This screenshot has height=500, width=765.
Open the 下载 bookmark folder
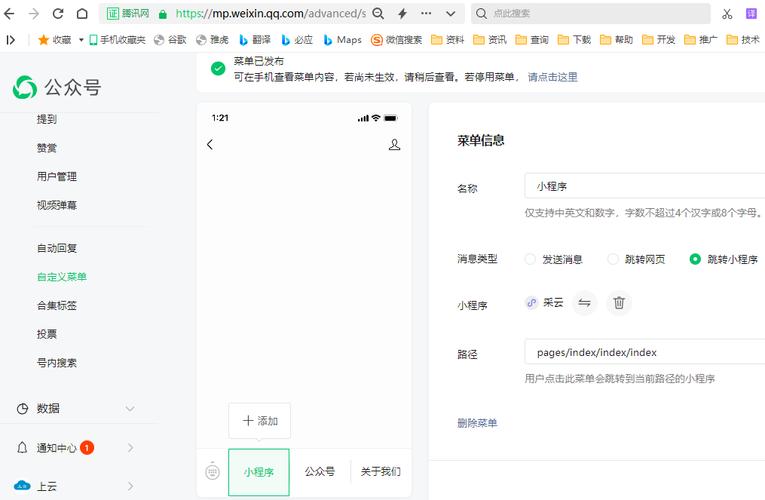574,40
